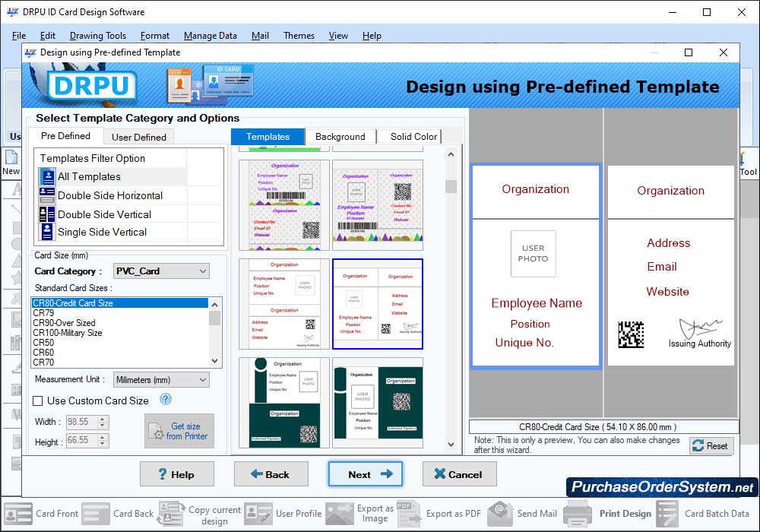Click the Card Back icon
The height and width of the screenshot is (532, 760).
(96, 514)
